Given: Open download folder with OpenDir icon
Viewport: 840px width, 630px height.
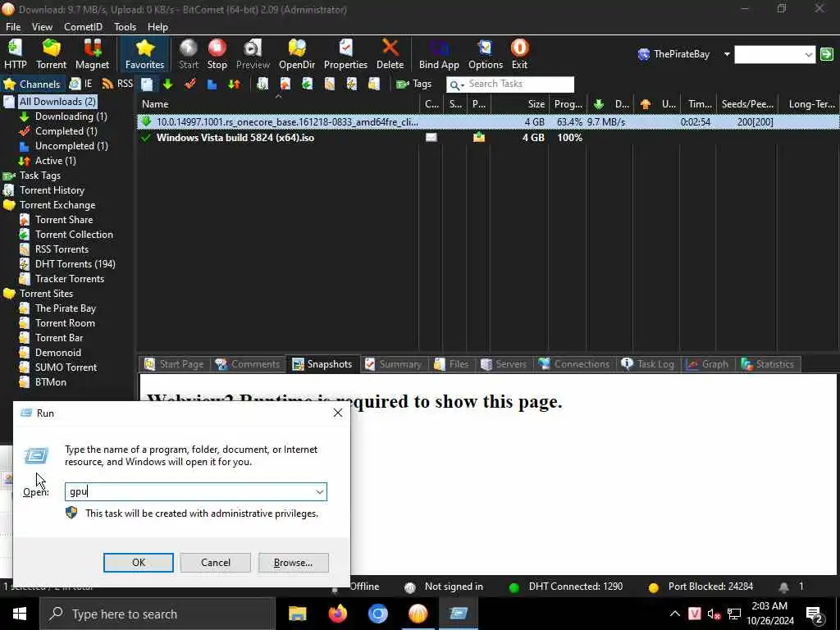Looking at the screenshot, I should [297, 54].
